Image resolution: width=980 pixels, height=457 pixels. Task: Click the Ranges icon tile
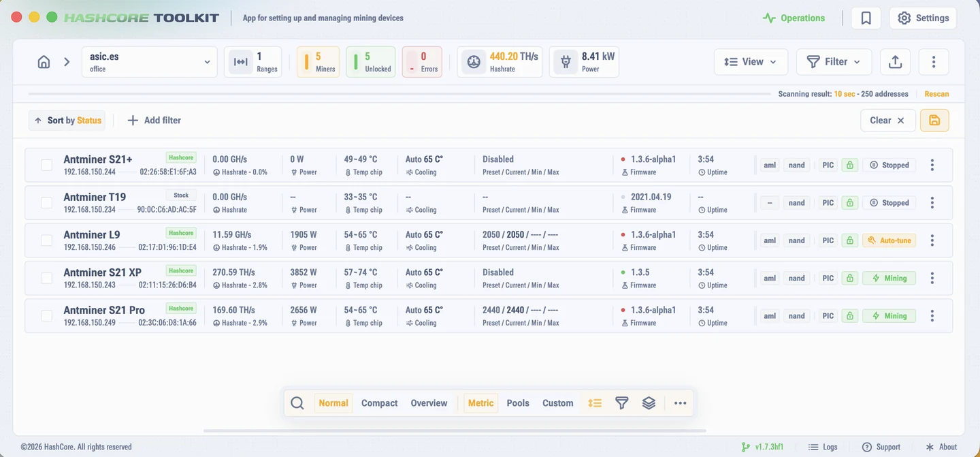pos(240,62)
